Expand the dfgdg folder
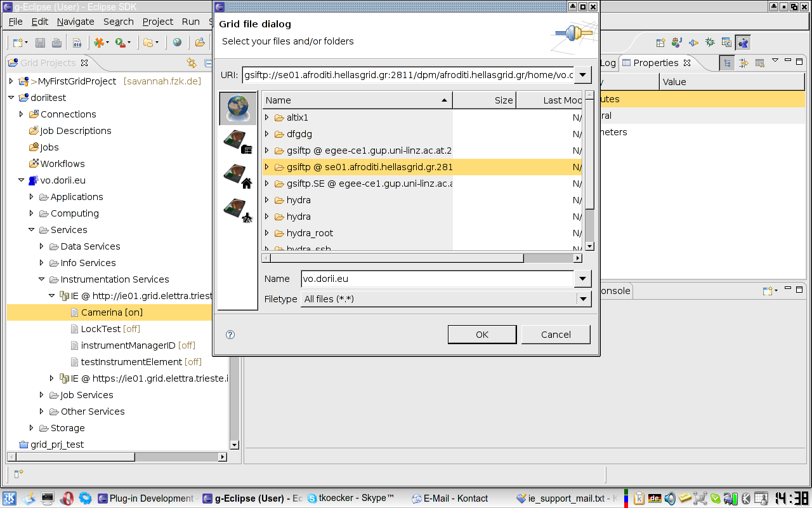812x508 pixels. (x=267, y=134)
